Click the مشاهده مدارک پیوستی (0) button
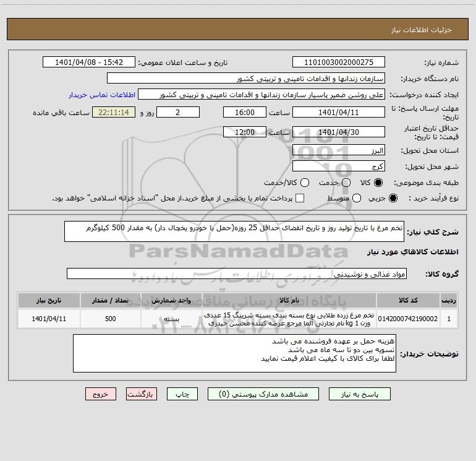 pyautogui.click(x=263, y=394)
